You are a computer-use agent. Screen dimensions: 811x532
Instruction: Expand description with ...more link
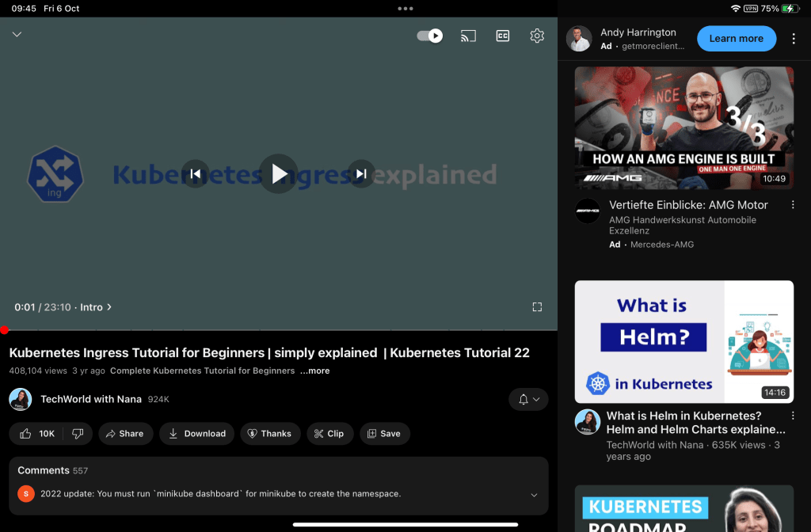click(315, 370)
